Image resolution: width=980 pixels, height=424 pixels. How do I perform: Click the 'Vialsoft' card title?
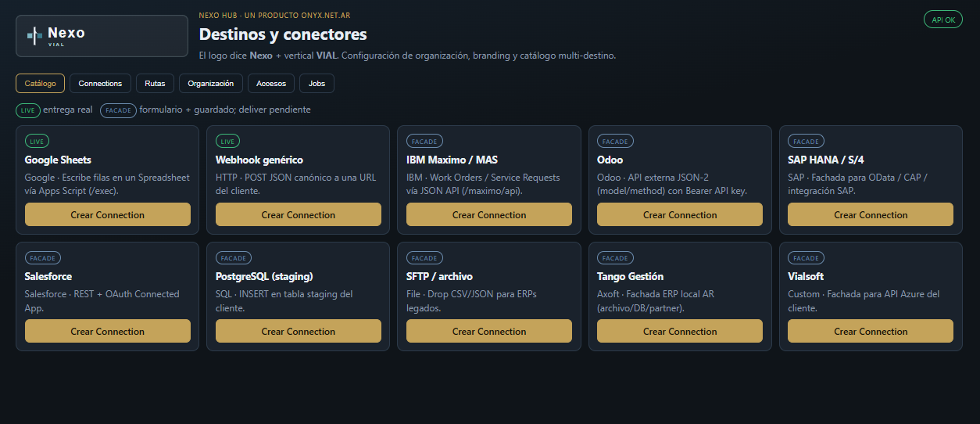806,276
